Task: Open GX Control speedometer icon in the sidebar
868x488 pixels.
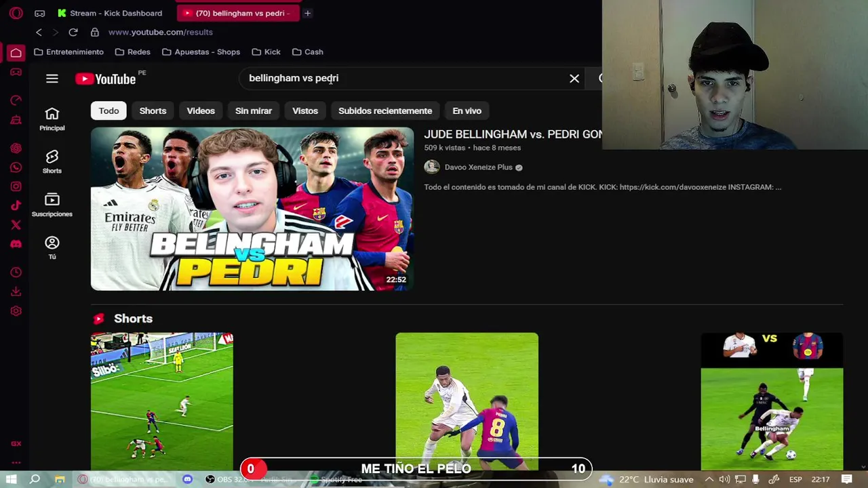Action: tap(16, 100)
